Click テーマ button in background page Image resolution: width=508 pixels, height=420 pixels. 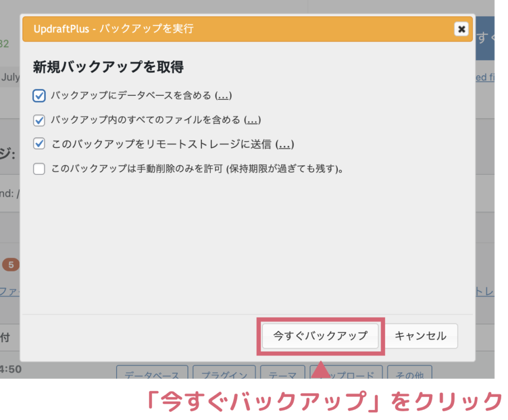[282, 372]
